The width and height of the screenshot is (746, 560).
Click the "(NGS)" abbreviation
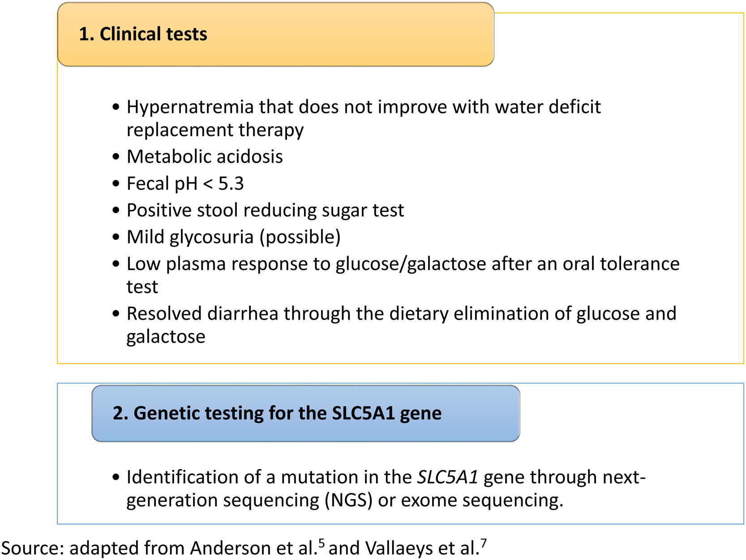349,500
